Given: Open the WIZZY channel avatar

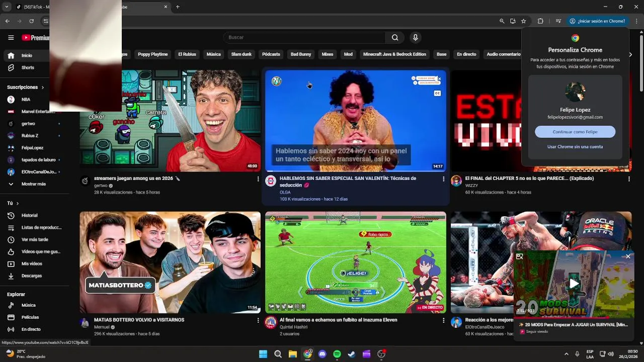Looking at the screenshot, I should (456, 181).
